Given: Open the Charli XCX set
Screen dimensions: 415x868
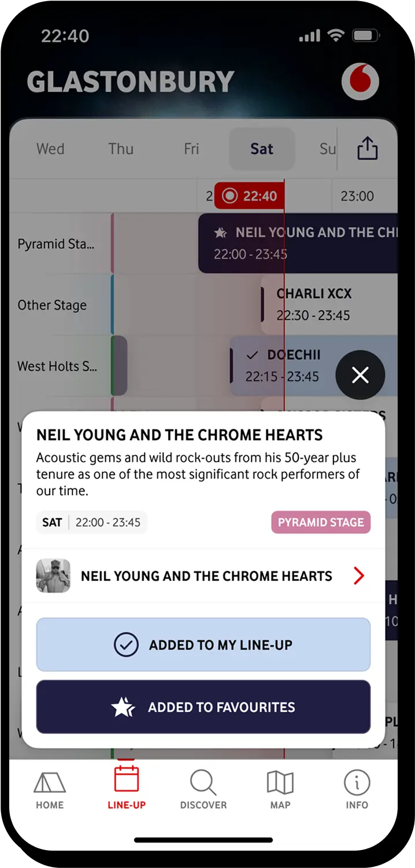Looking at the screenshot, I should (x=315, y=304).
